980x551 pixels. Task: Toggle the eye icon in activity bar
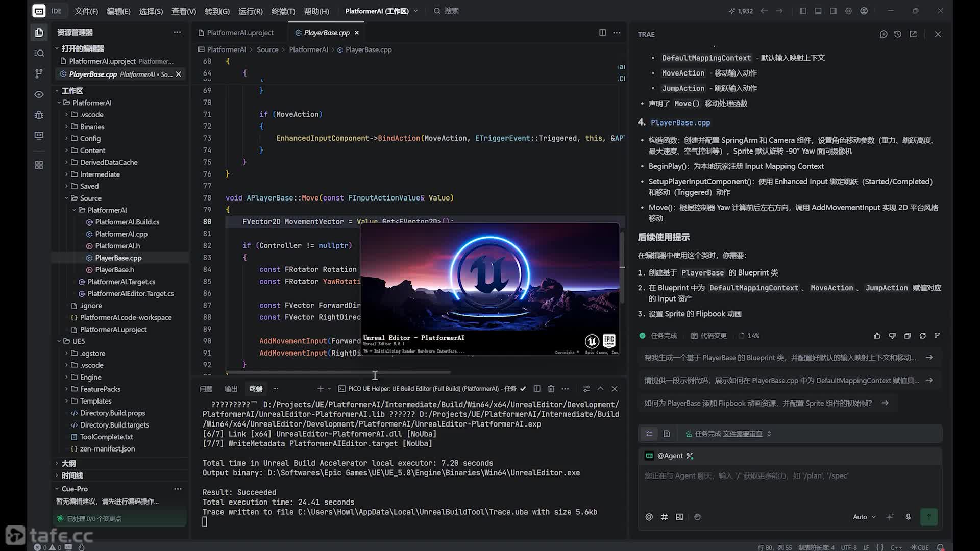pos(39,94)
